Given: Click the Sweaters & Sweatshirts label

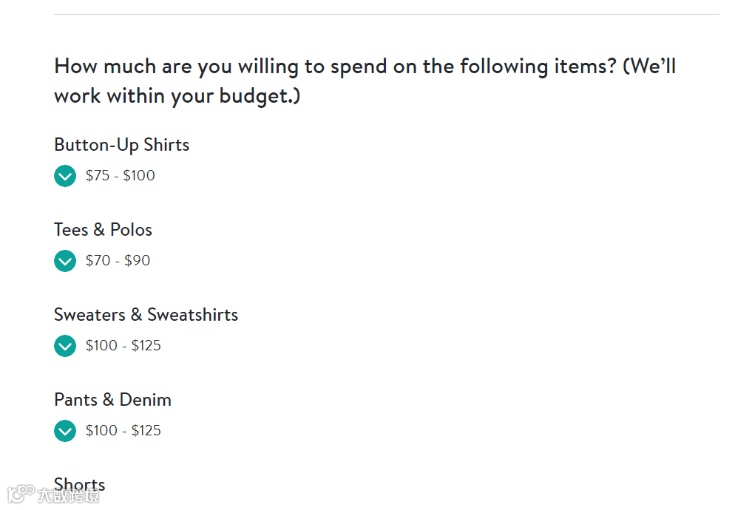Looking at the screenshot, I should coord(146,315).
